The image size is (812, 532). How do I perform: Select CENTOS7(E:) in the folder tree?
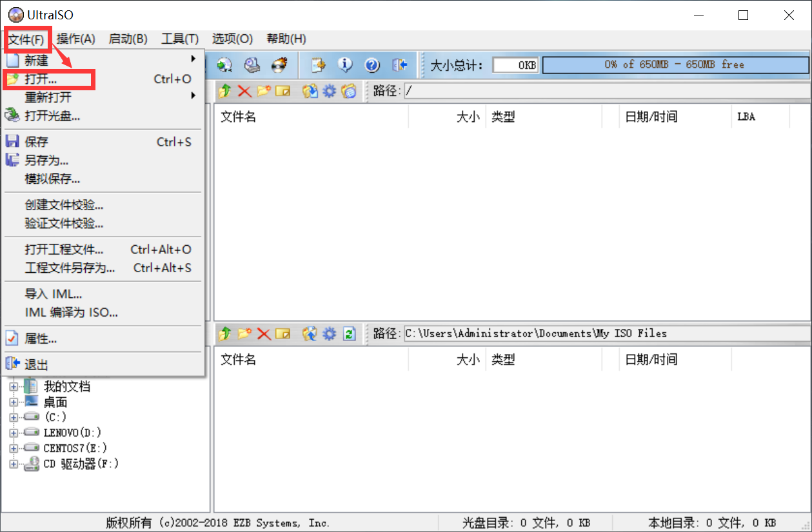click(x=75, y=448)
